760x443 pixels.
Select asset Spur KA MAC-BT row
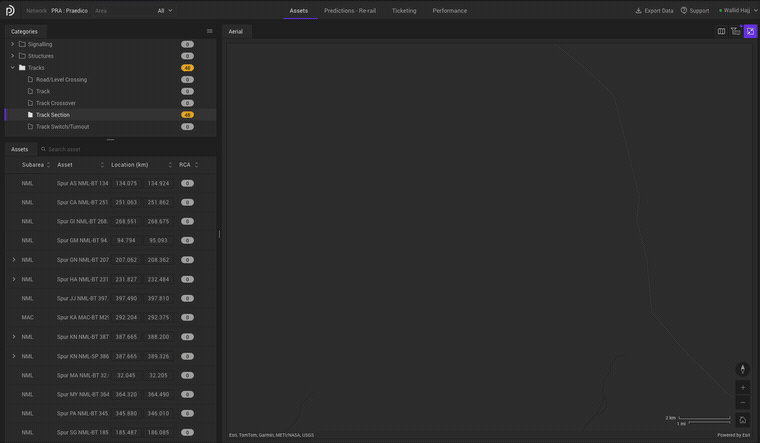[111, 317]
